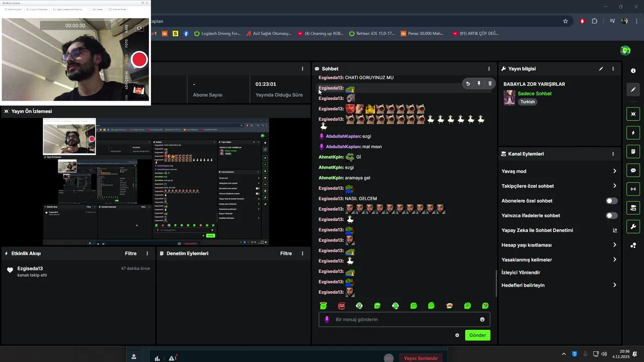Image resolution: width=644 pixels, height=362 pixels.
Task: Toggle Abonelere özel sohbet switch
Action: (611, 201)
